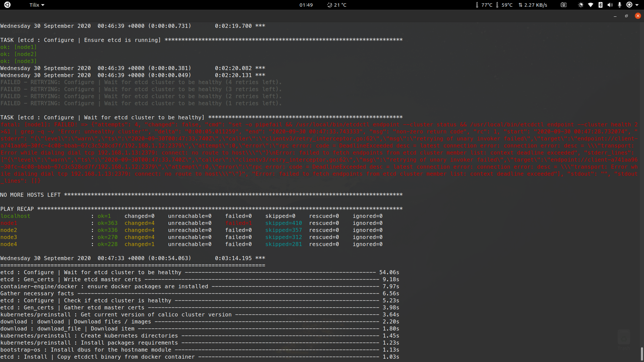This screenshot has height=362, width=644.
Task: Click 'Copy etcdctl binary from docker container' row
Action: pyautogui.click(x=200, y=357)
